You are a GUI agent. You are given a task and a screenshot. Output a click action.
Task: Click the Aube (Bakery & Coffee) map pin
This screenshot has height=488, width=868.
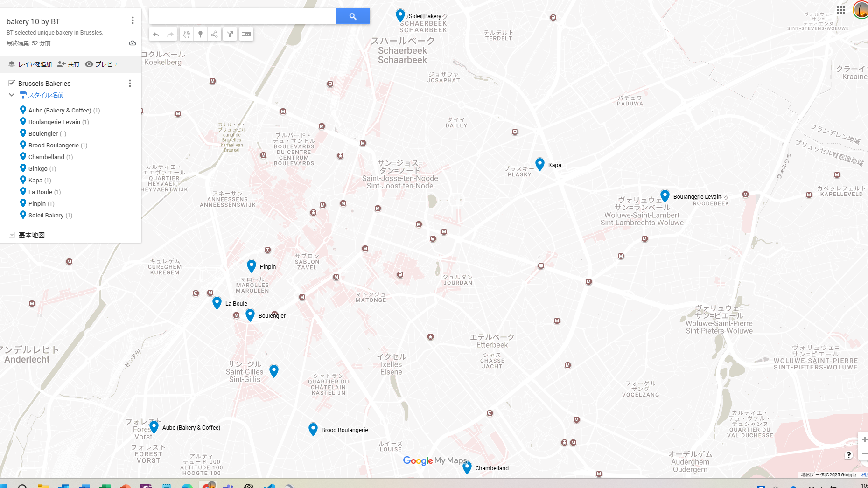(x=154, y=427)
